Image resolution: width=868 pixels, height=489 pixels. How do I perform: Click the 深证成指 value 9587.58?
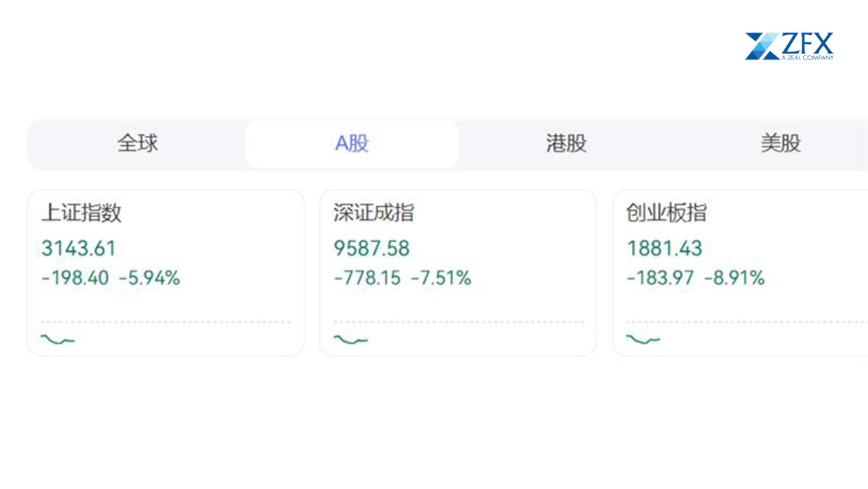[x=372, y=248]
